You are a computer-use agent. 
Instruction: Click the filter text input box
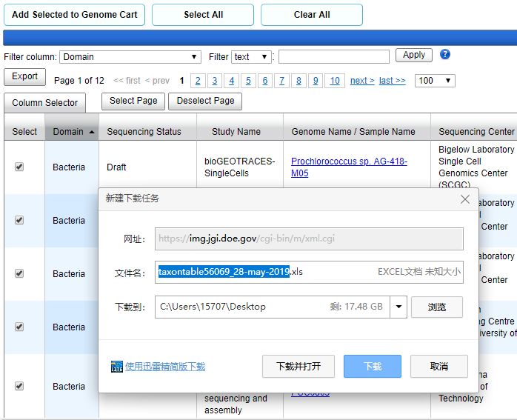click(x=333, y=57)
